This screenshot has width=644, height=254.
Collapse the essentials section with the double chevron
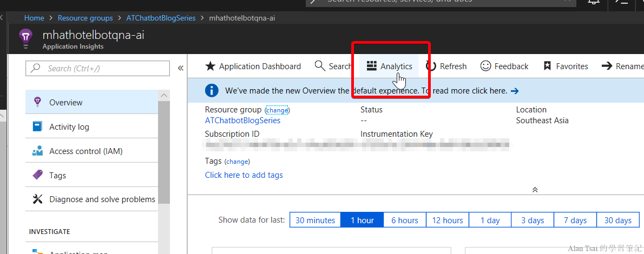535,190
